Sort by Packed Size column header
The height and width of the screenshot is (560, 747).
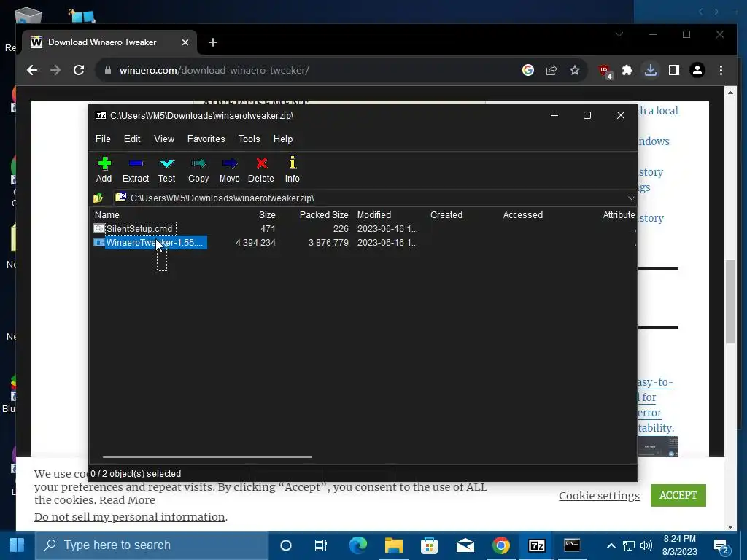pyautogui.click(x=323, y=215)
